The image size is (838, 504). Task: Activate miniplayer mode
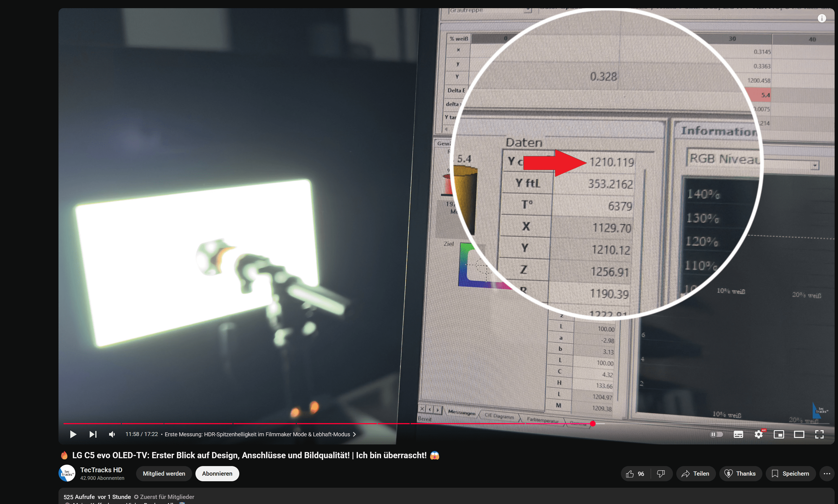point(778,434)
